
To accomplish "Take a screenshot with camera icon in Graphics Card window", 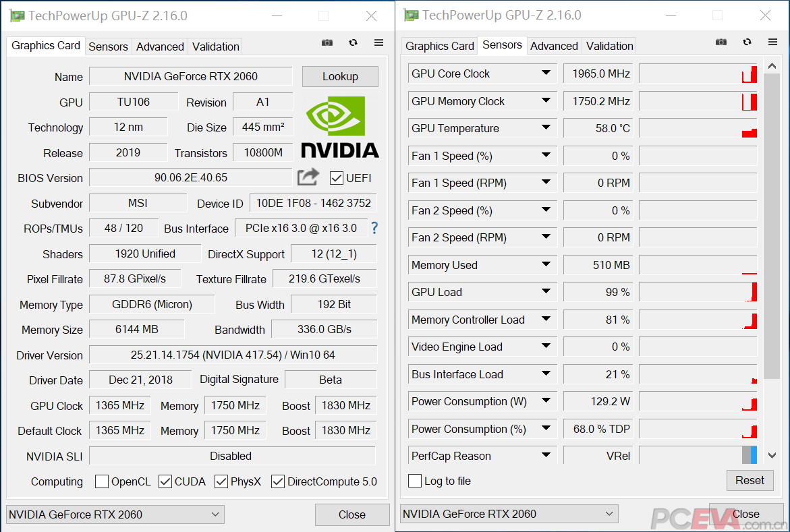I will [327, 43].
